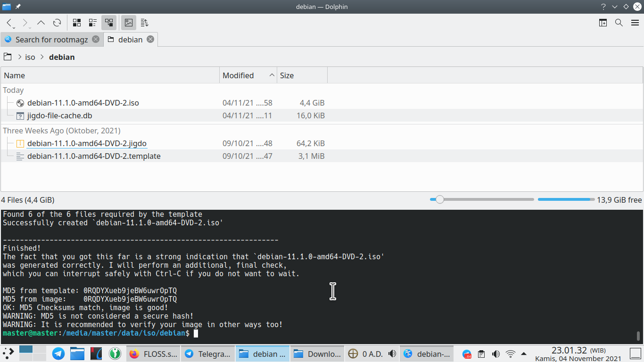This screenshot has height=362, width=644.
Task: Click the disc icon of debian-11.1.0-amd64-DVD-2.iso
Action: coord(20,103)
